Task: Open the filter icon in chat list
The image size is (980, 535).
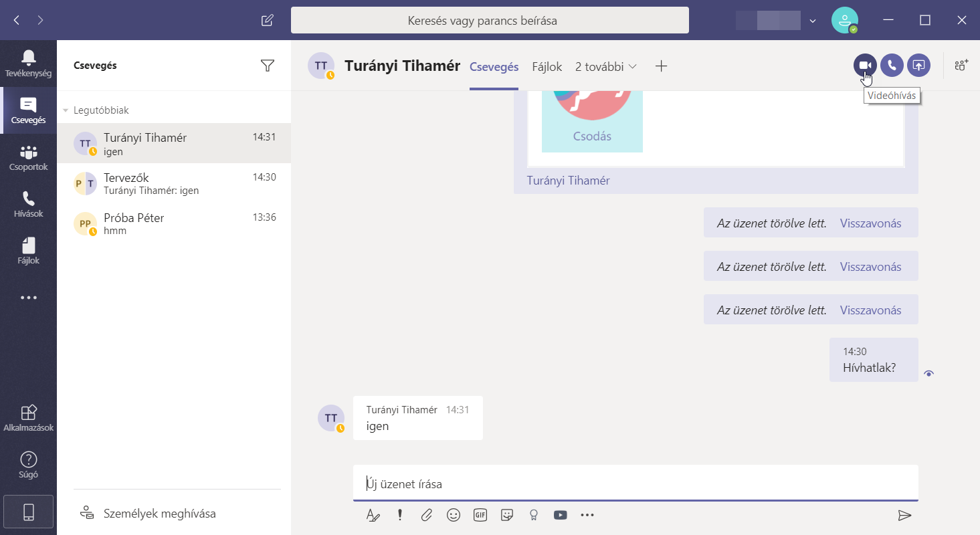Action: pos(268,66)
